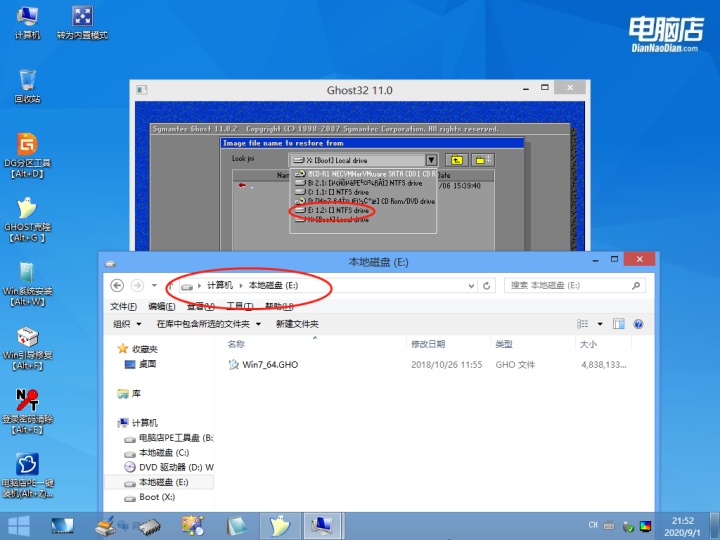The height and width of the screenshot is (540, 720).
Task: Sort by the 修改日期 column header
Action: pos(428,344)
